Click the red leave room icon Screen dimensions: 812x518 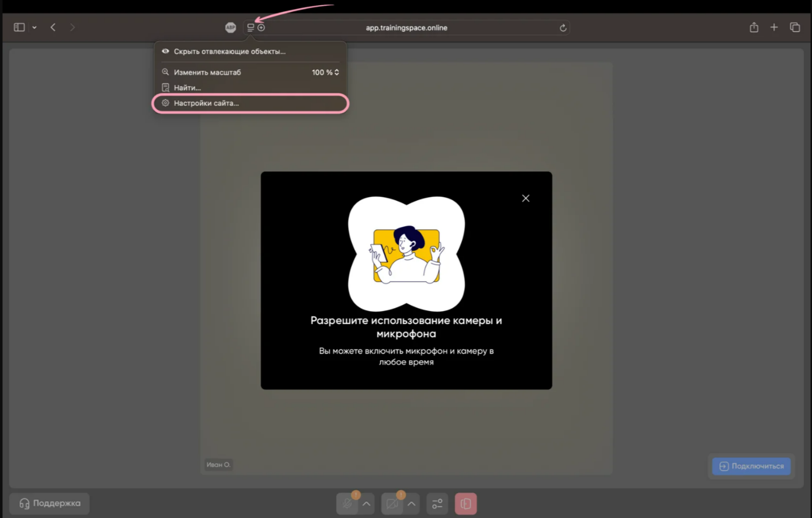click(x=466, y=503)
